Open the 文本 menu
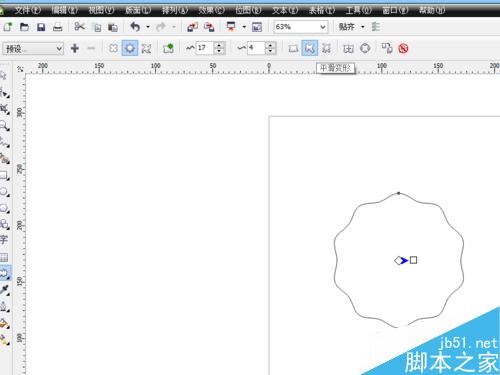 click(285, 10)
